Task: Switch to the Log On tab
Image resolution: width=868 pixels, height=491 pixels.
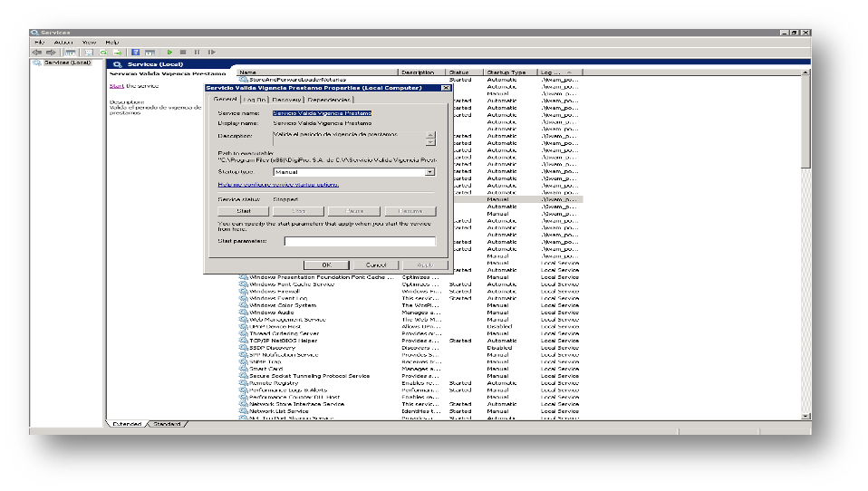Action: (256, 100)
